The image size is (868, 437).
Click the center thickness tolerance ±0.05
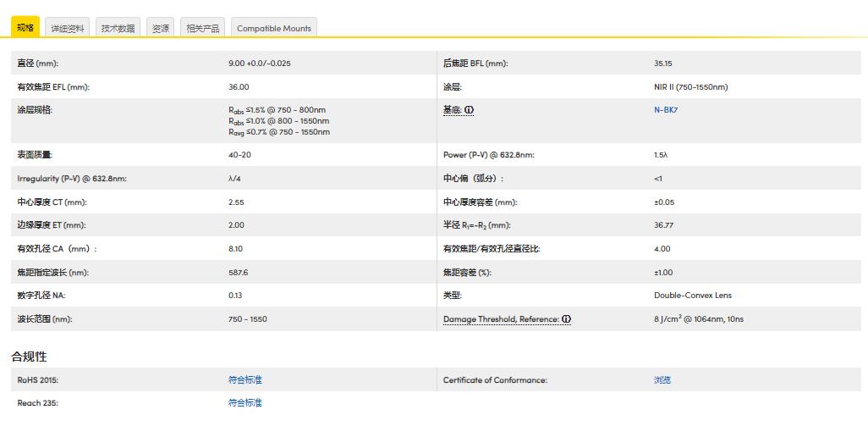[x=664, y=202]
